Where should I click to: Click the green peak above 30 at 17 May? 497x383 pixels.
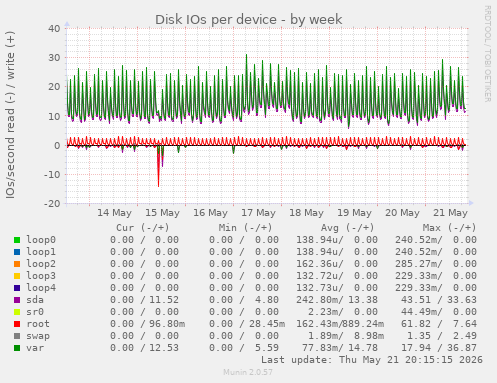pyautogui.click(x=247, y=57)
